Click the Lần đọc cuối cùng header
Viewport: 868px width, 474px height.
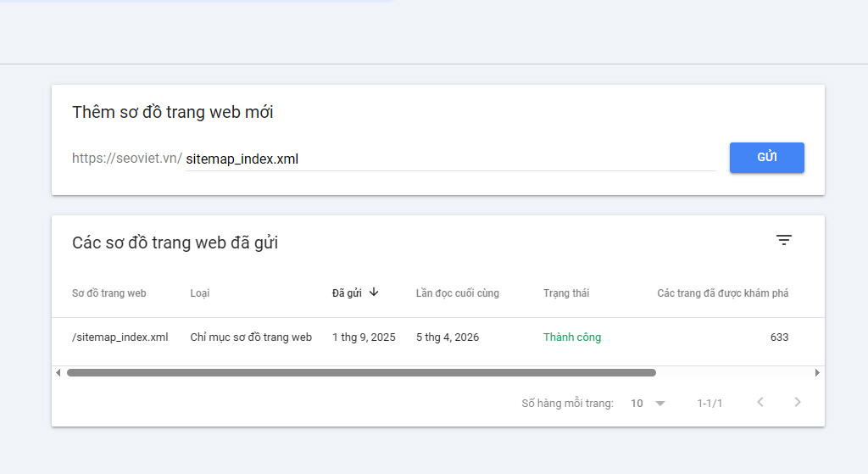[x=458, y=293]
